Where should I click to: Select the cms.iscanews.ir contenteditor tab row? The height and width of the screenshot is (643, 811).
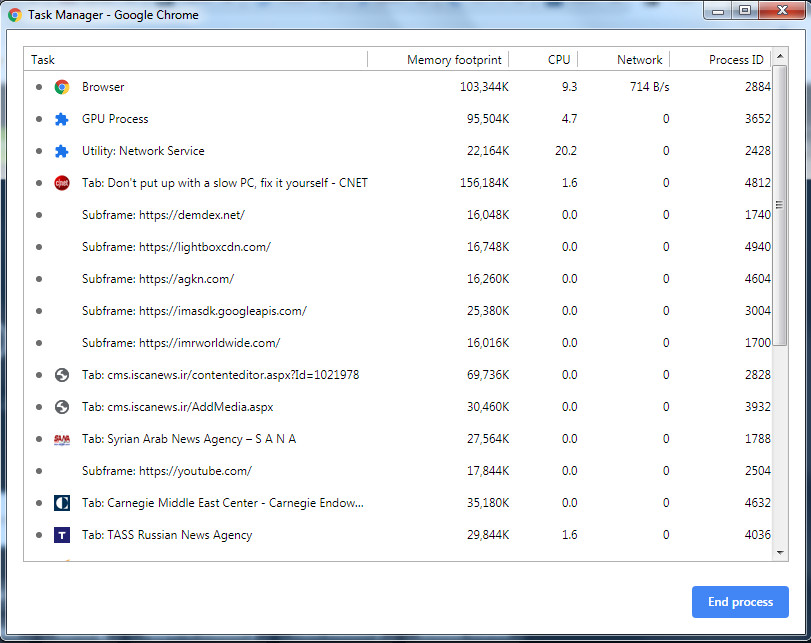398,375
